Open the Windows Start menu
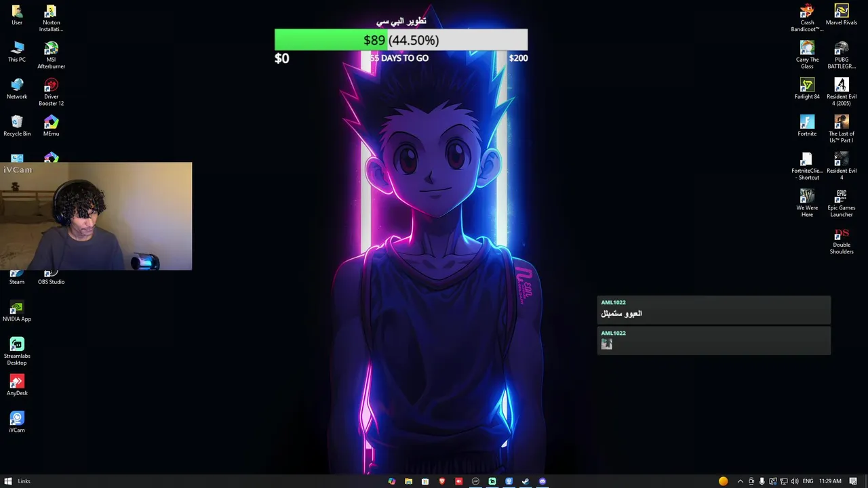The height and width of the screenshot is (488, 868). click(x=8, y=481)
